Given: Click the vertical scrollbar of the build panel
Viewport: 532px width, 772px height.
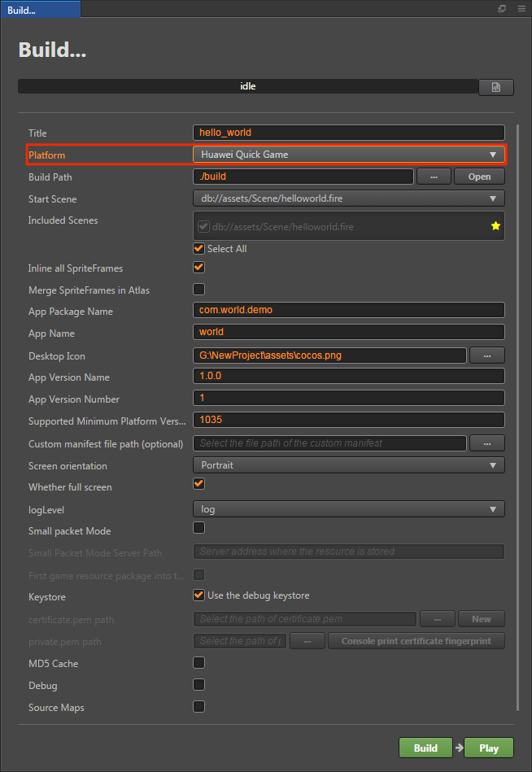Looking at the screenshot, I should click(x=517, y=417).
